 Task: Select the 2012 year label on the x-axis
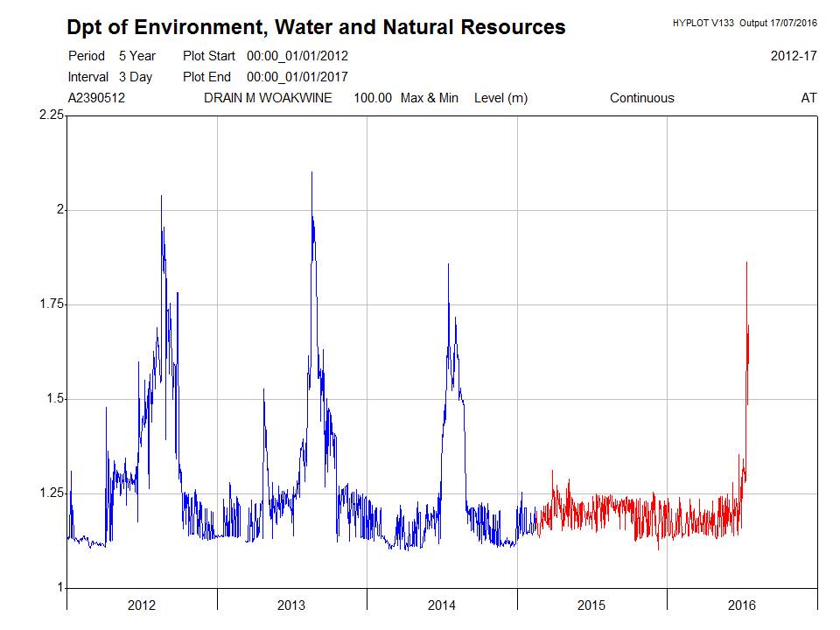(x=142, y=605)
